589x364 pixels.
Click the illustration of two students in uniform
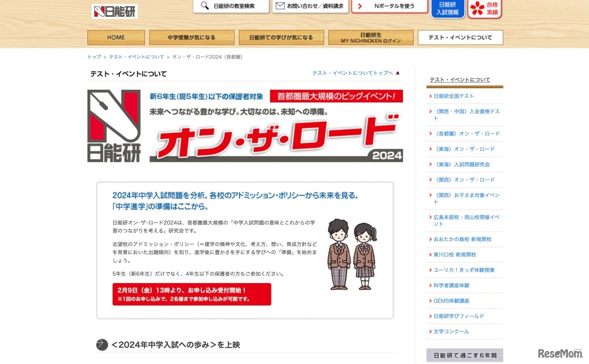click(x=352, y=254)
